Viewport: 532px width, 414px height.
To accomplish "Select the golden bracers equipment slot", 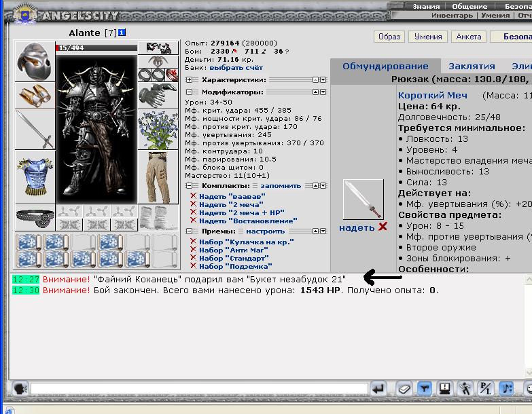I will tap(35, 96).
